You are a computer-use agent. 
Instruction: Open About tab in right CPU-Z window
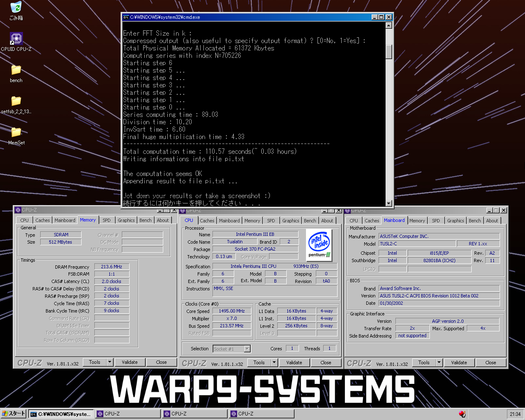492,221
